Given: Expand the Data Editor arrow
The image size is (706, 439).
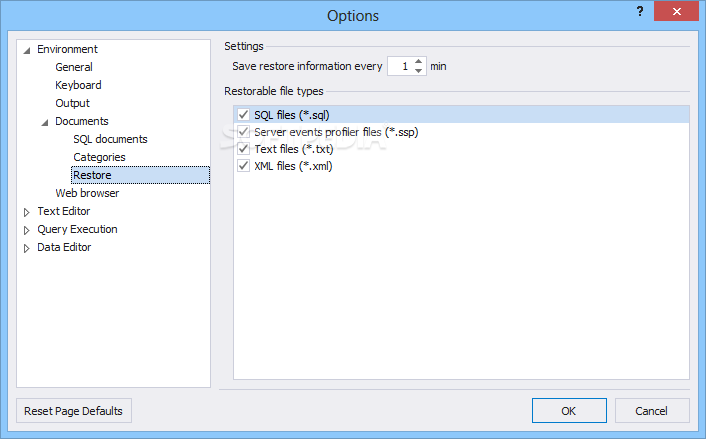Looking at the screenshot, I should (x=27, y=248).
